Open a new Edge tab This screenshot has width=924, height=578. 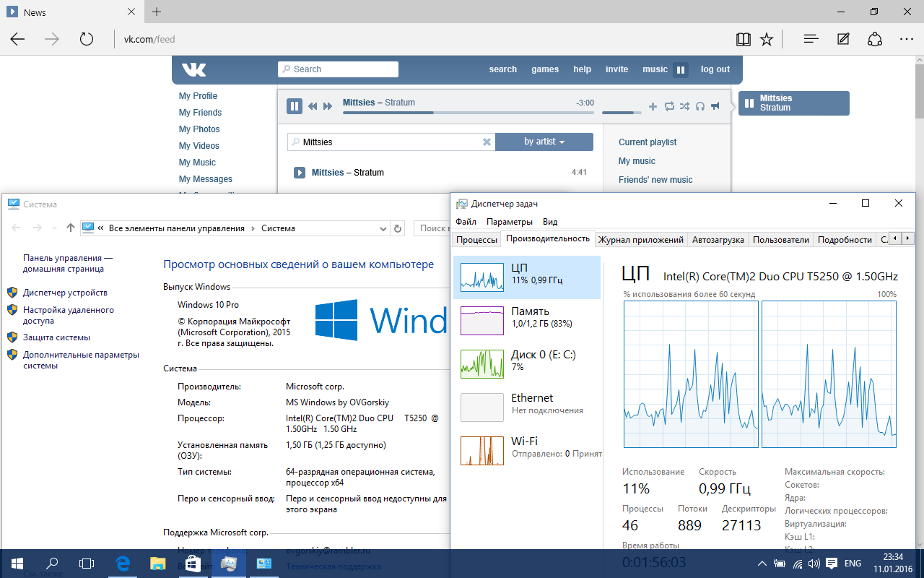click(x=157, y=12)
